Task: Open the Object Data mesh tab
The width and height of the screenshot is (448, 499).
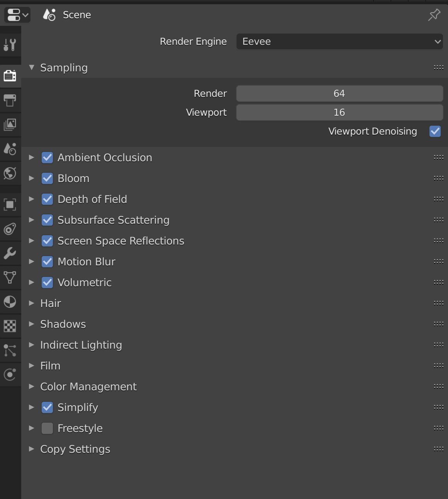Action: pos(10,277)
